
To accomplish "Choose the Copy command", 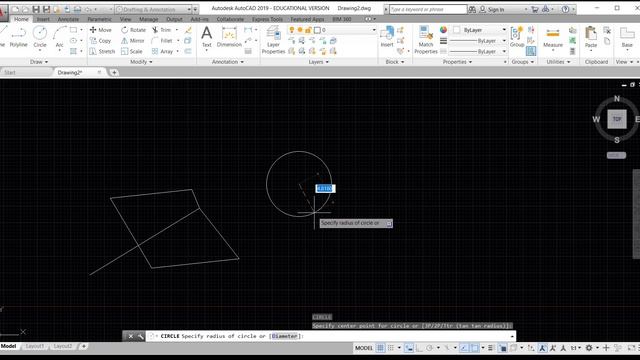I will tap(100, 41).
